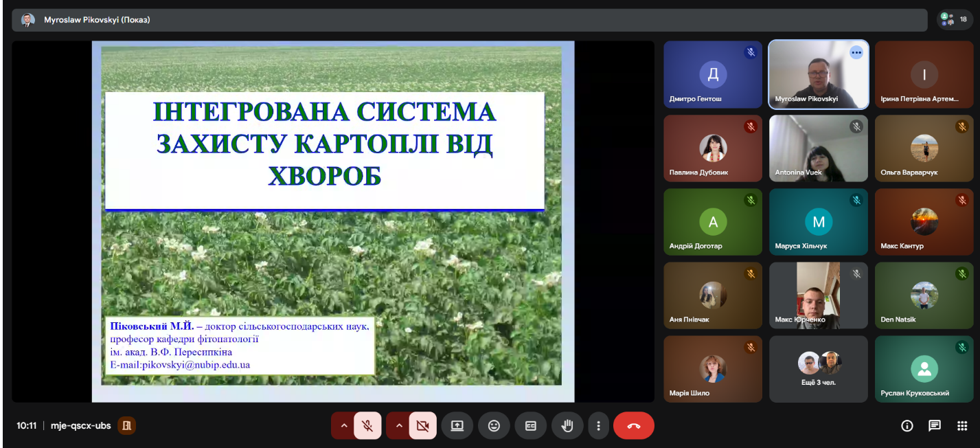Raise your hand
This screenshot has height=448, width=980.
click(x=567, y=426)
